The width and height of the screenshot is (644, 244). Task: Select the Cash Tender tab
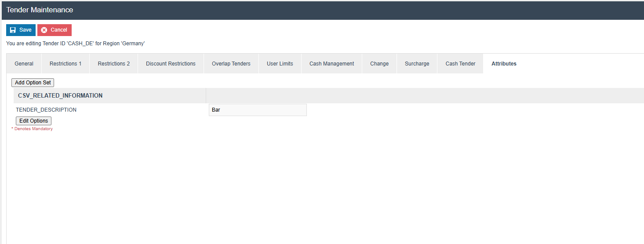pos(461,64)
